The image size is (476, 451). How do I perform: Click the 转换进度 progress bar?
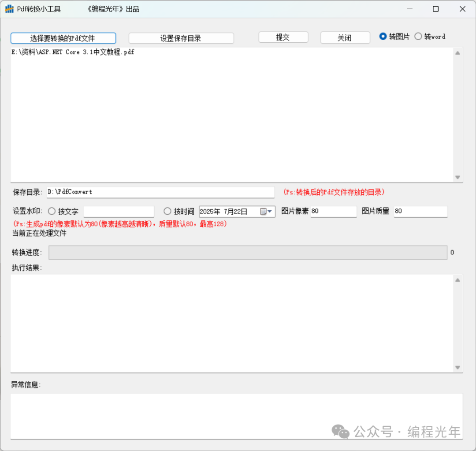(x=248, y=253)
